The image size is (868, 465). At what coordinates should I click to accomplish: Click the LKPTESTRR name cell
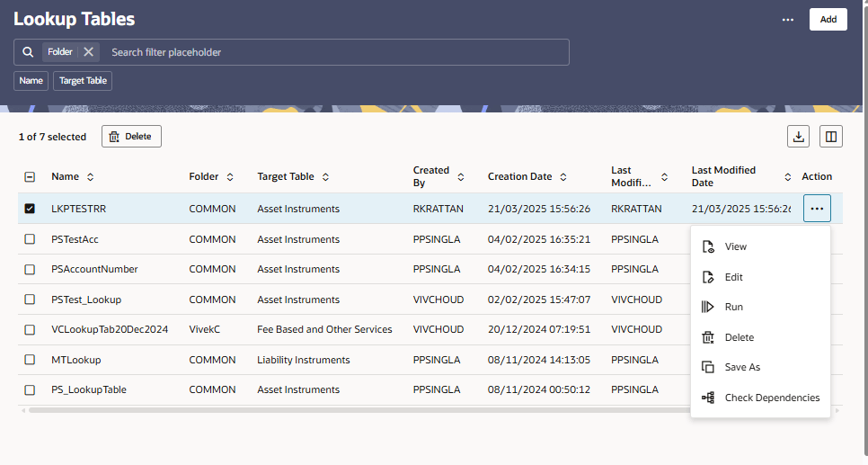[x=78, y=209]
